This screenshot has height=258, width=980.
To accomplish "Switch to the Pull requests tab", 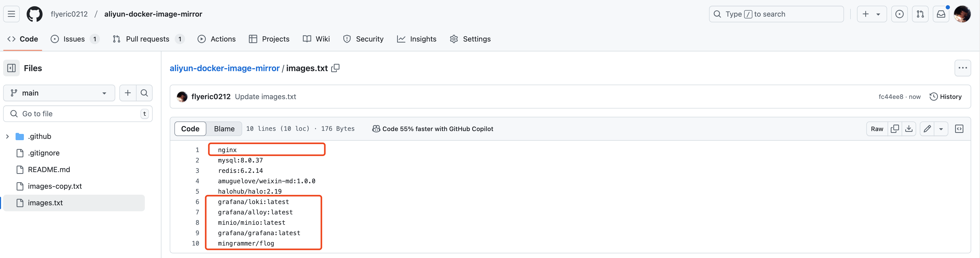I will pos(148,39).
